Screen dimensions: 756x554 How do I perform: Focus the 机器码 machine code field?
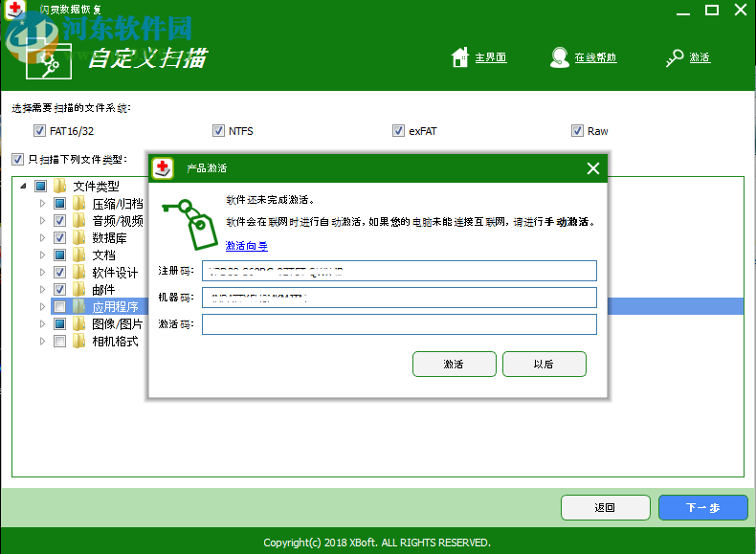pos(399,298)
